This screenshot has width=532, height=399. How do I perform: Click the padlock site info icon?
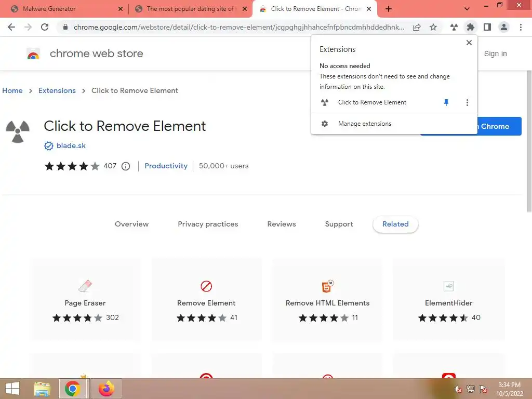coord(65,27)
